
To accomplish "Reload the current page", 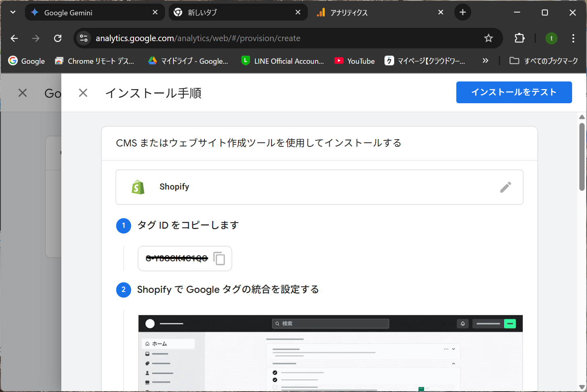I will [58, 38].
